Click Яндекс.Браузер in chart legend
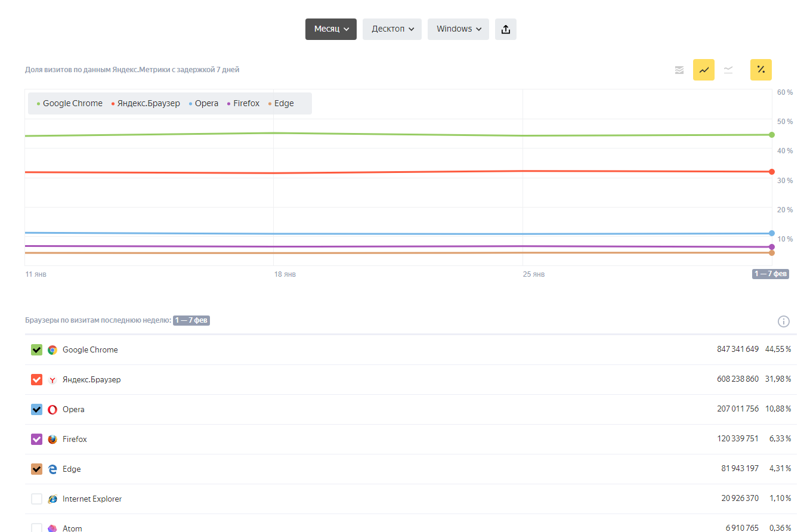810x532 pixels. [146, 103]
